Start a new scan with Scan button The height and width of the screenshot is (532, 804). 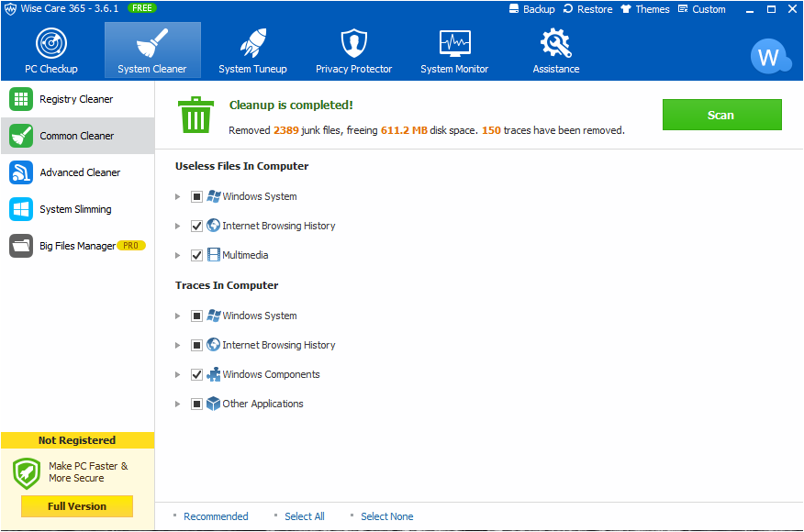coord(722,115)
